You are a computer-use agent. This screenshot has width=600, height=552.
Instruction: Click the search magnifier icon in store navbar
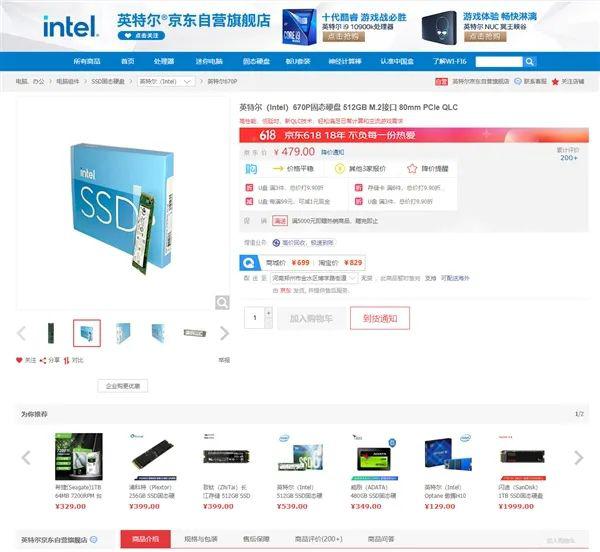coord(530,62)
